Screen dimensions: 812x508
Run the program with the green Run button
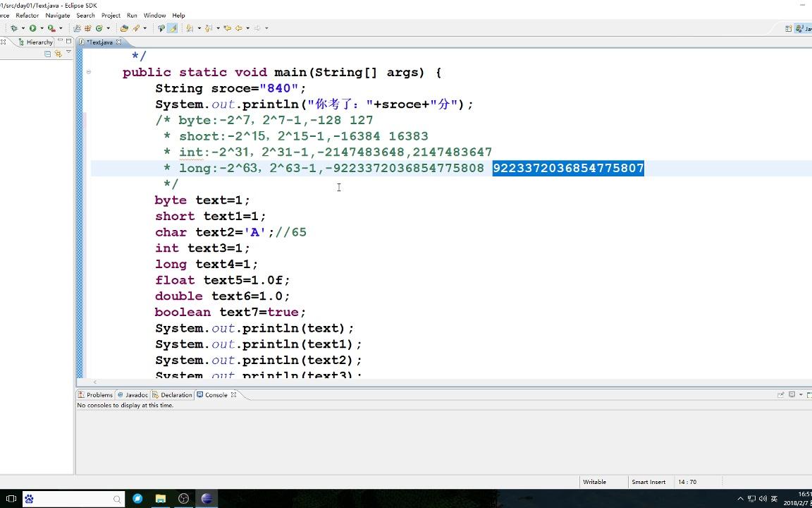32,28
